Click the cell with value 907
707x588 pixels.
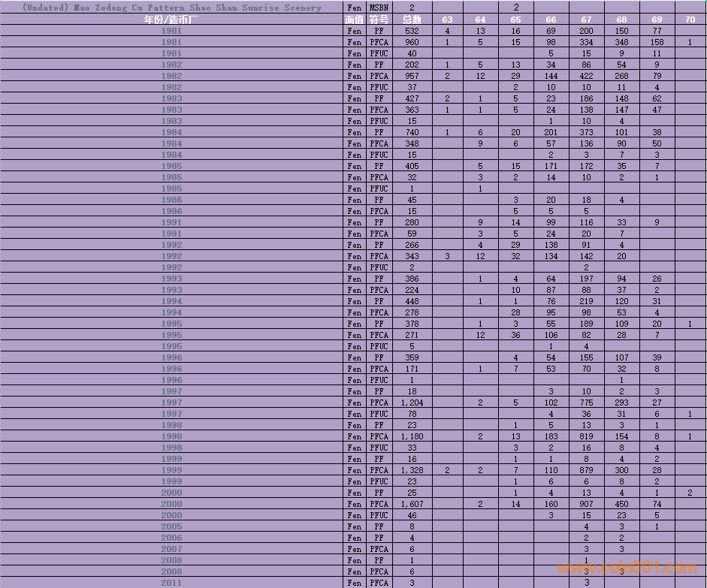click(586, 504)
